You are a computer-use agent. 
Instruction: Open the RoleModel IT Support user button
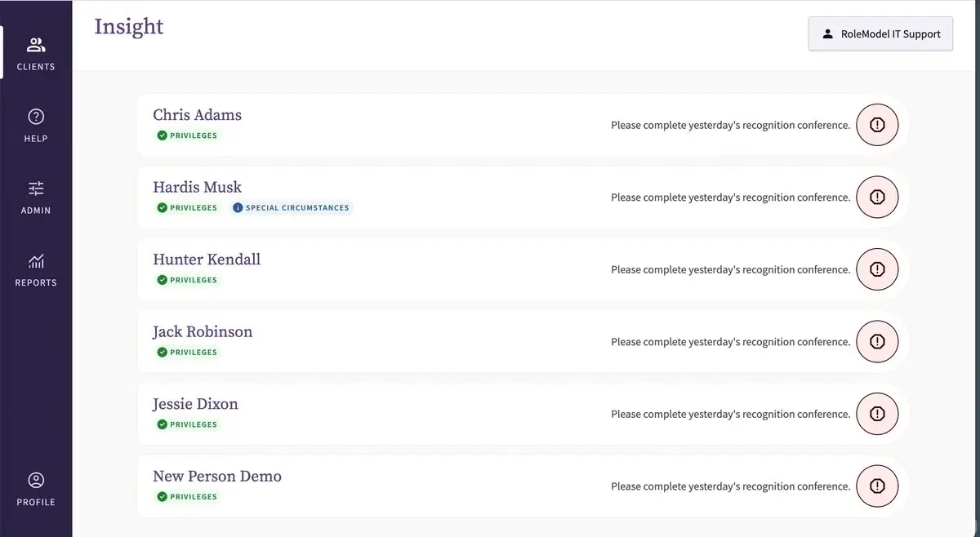coord(880,34)
